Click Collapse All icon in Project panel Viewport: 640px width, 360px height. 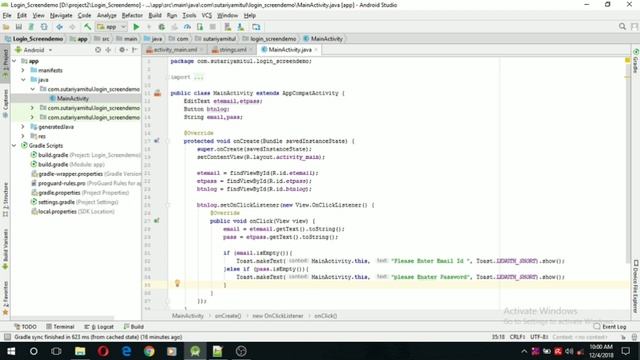pos(108,50)
